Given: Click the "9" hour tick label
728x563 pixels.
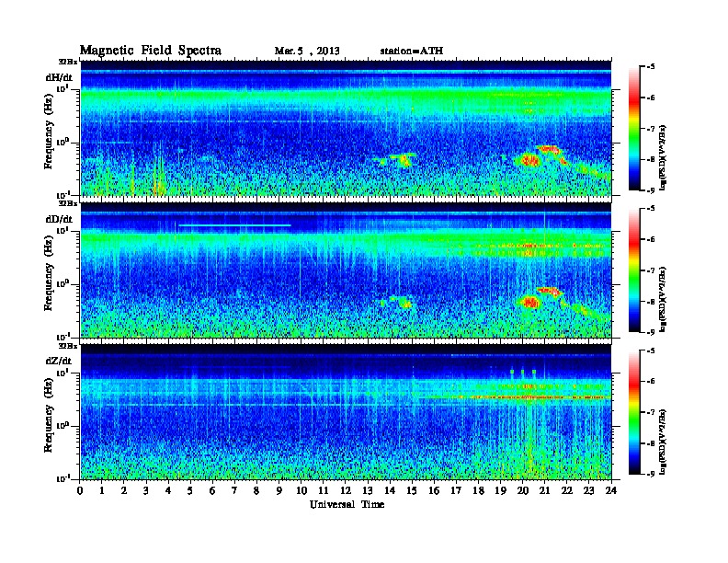Looking at the screenshot, I should (279, 490).
